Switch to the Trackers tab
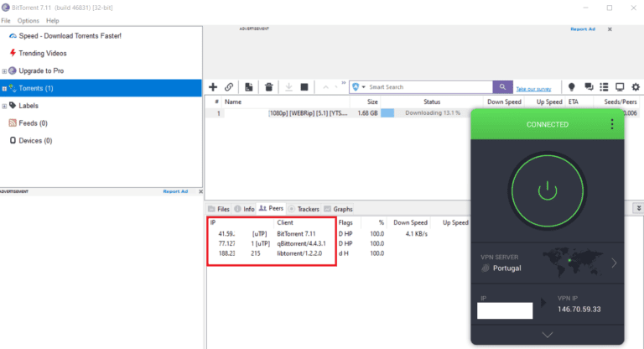Screen dimensions: 644x349 (304, 209)
